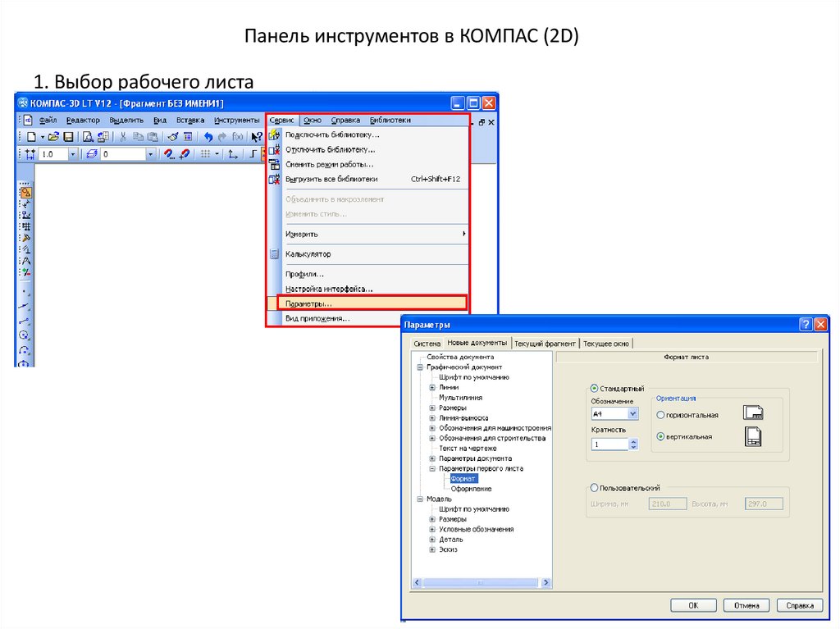This screenshot has width=840, height=629.
Task: Open the variables f(x) icon
Action: click(237, 137)
